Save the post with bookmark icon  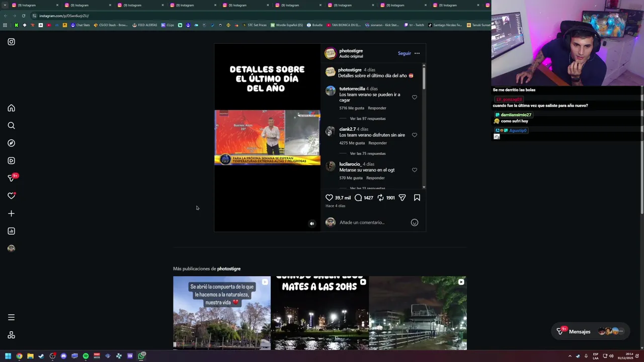click(417, 198)
